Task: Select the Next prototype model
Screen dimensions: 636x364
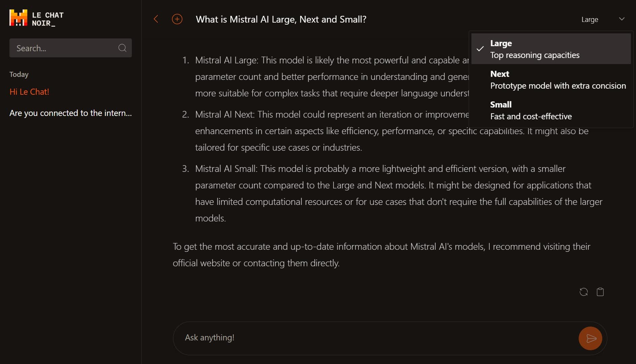Action: (x=551, y=80)
